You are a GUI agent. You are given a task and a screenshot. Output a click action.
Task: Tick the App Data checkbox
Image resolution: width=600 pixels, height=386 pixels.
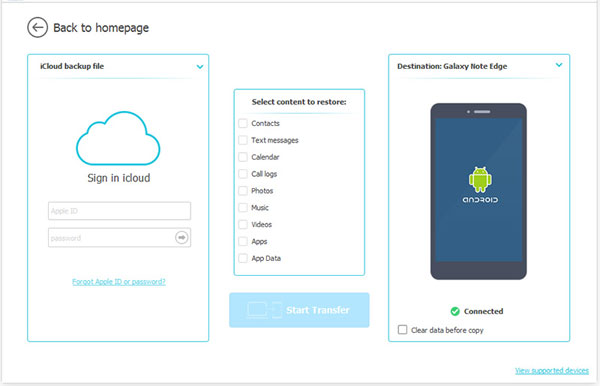point(243,258)
